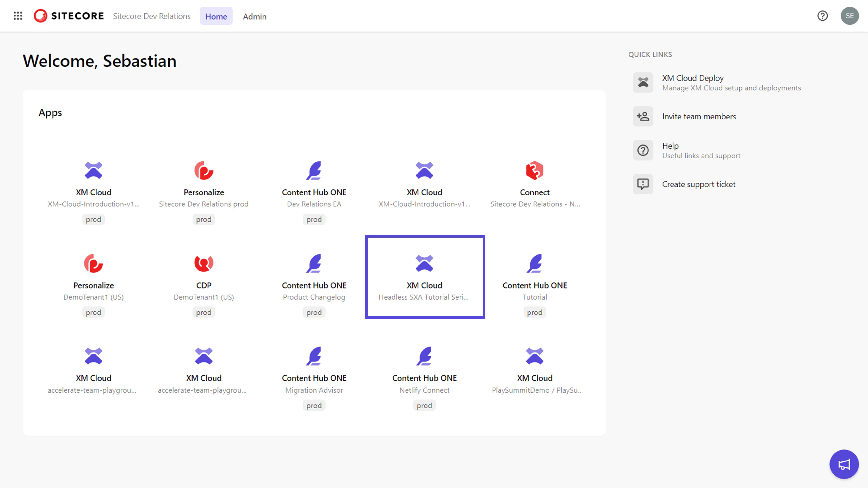This screenshot has width=868, height=488.
Task: Open the help question mark icon in header
Action: [x=822, y=16]
